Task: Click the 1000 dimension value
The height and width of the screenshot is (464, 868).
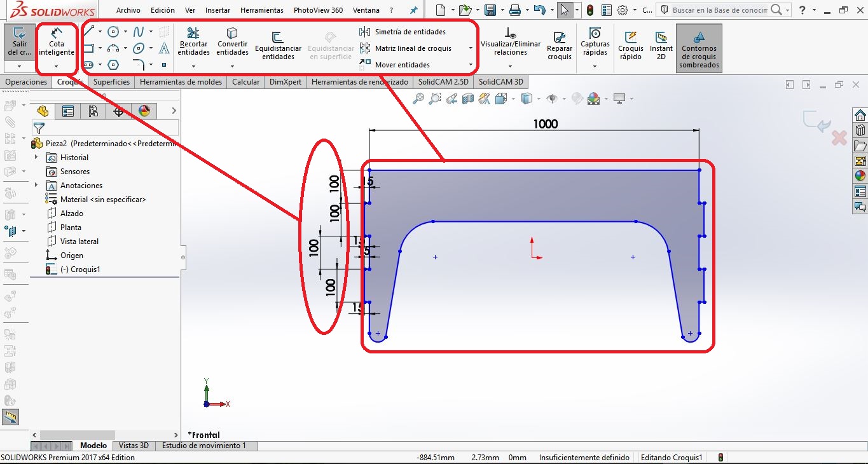Action: pyautogui.click(x=546, y=124)
